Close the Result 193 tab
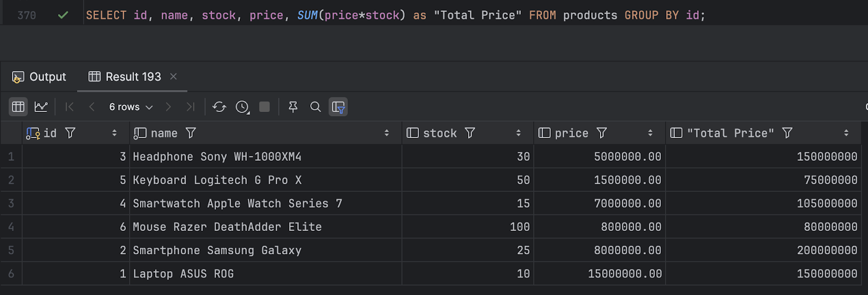This screenshot has height=295, width=868. [x=174, y=77]
